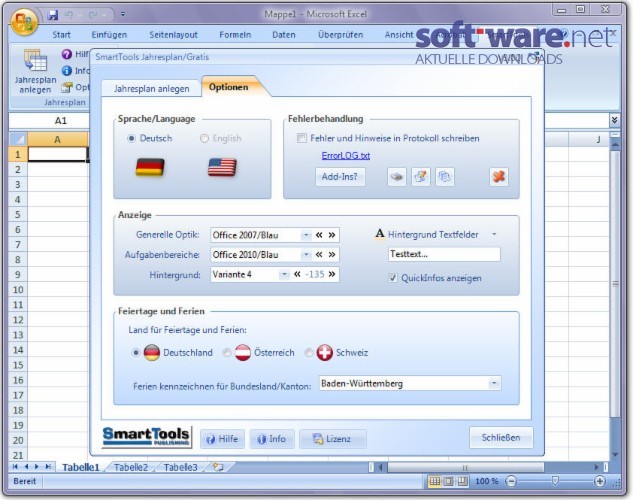Image resolution: width=633 pixels, height=500 pixels.
Task: Click the Austria flag circle icon
Action: click(x=243, y=352)
